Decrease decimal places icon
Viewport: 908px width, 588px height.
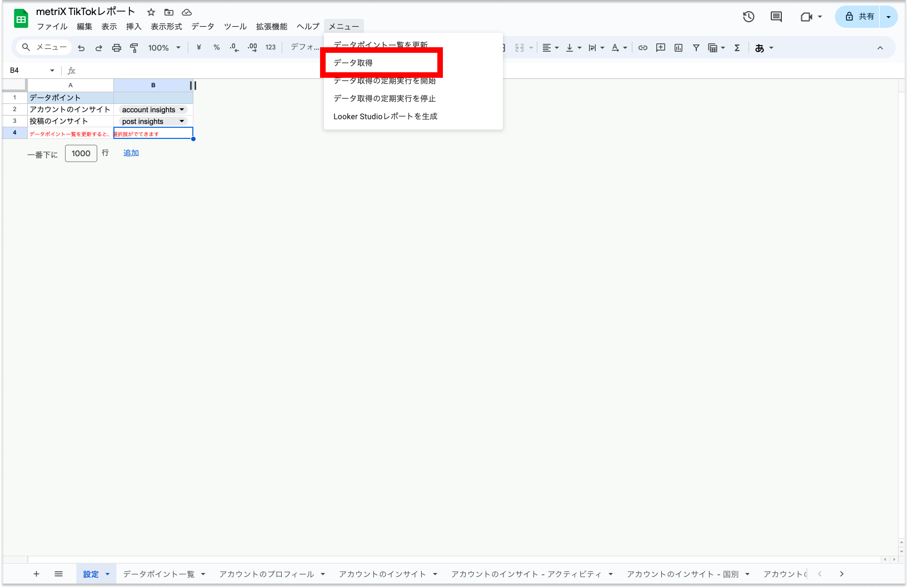click(235, 48)
